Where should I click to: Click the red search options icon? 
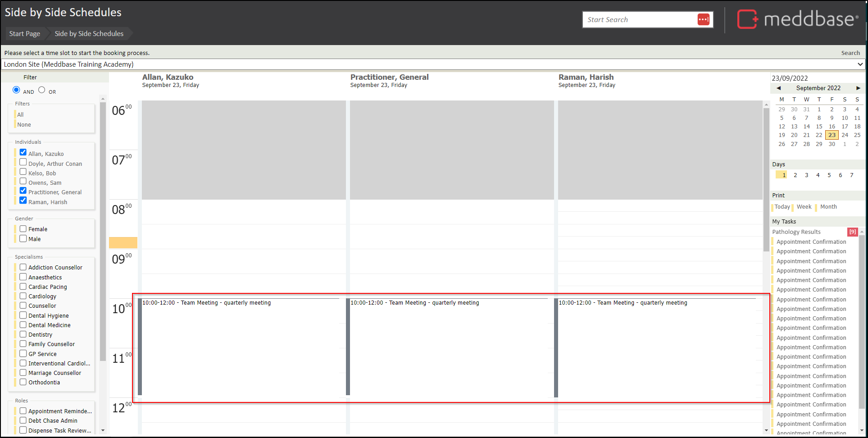tap(703, 19)
